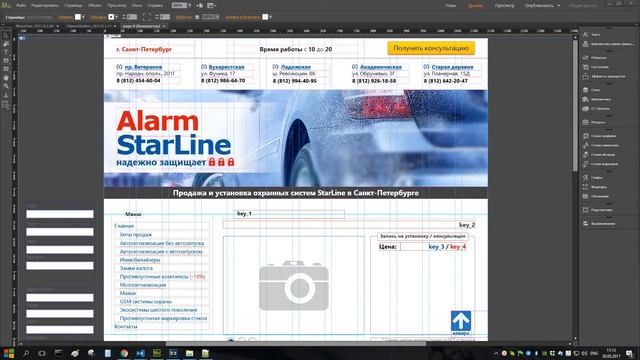Select the Hand tool
Image resolution: width=640 pixels, height=360 pixels.
(6, 78)
